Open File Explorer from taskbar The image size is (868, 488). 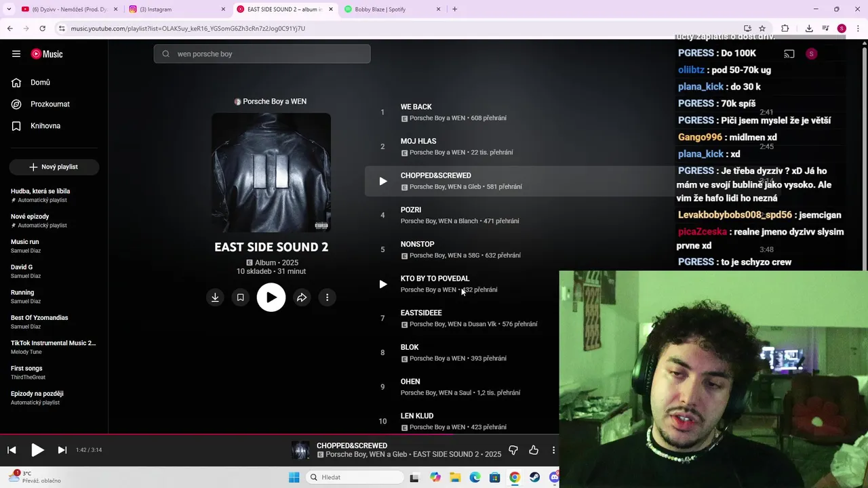pyautogui.click(x=455, y=477)
